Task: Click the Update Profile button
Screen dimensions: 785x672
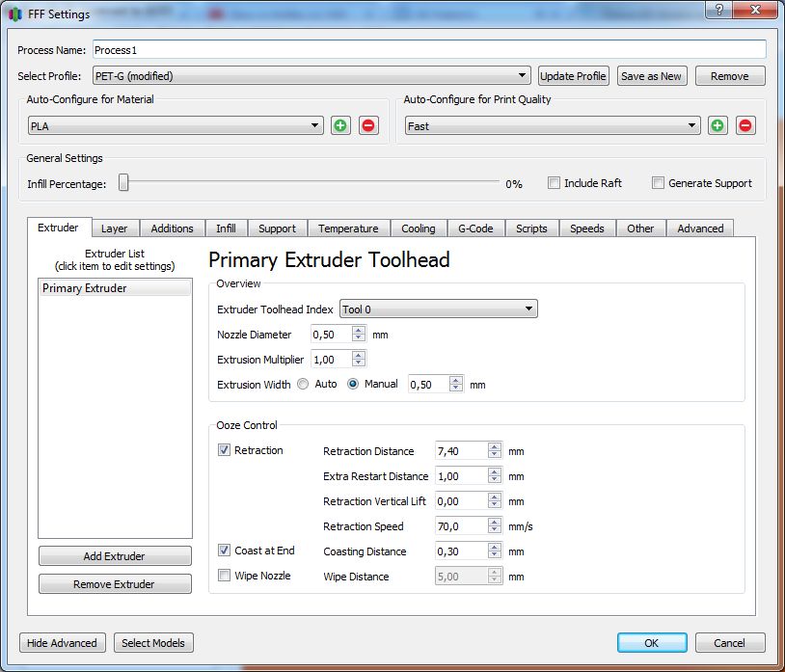Action: 573,76
